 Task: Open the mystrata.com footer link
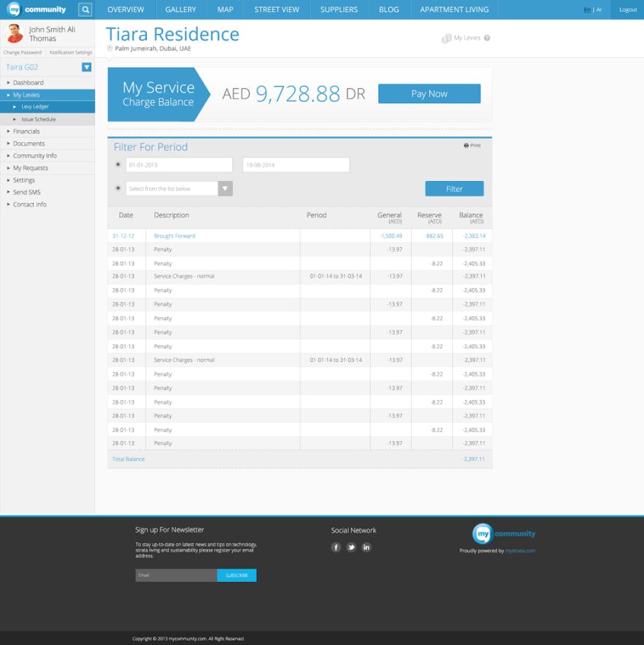[x=520, y=551]
